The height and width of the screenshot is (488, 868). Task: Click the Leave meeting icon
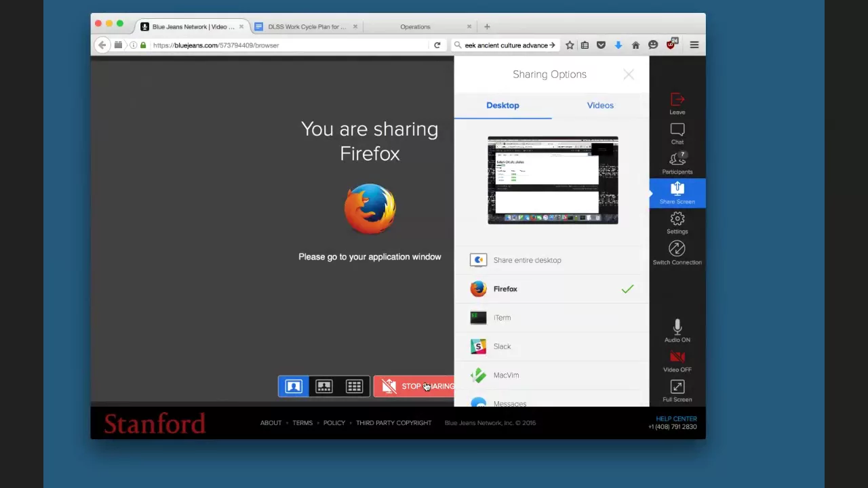pos(677,104)
